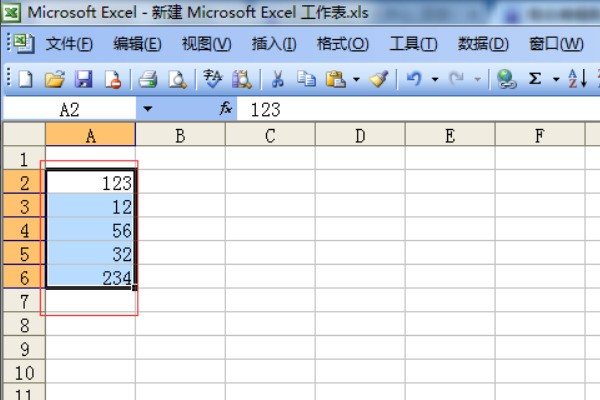Click the Open folder icon
The height and width of the screenshot is (400, 600).
[x=55, y=78]
